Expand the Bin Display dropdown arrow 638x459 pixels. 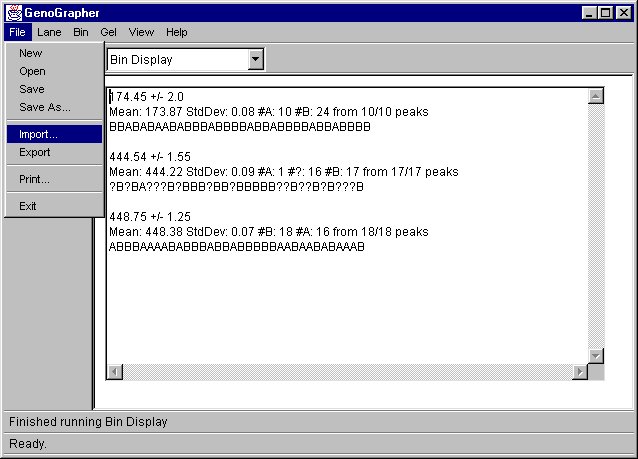click(x=255, y=59)
